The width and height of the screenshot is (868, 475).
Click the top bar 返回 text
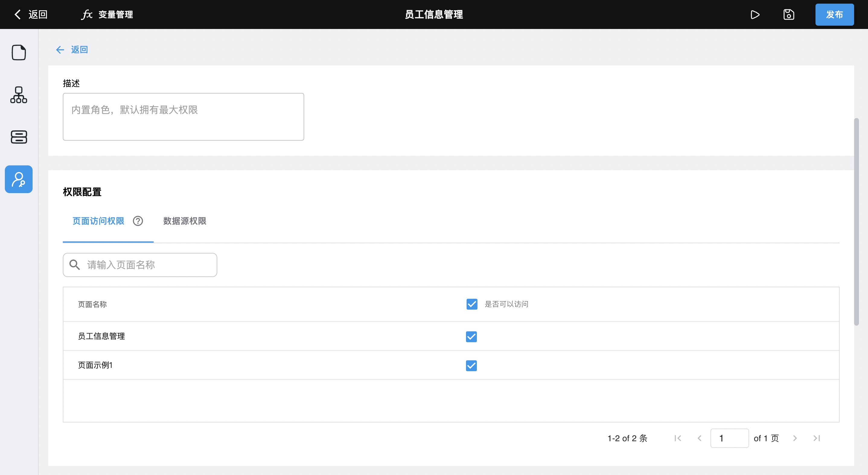(38, 14)
